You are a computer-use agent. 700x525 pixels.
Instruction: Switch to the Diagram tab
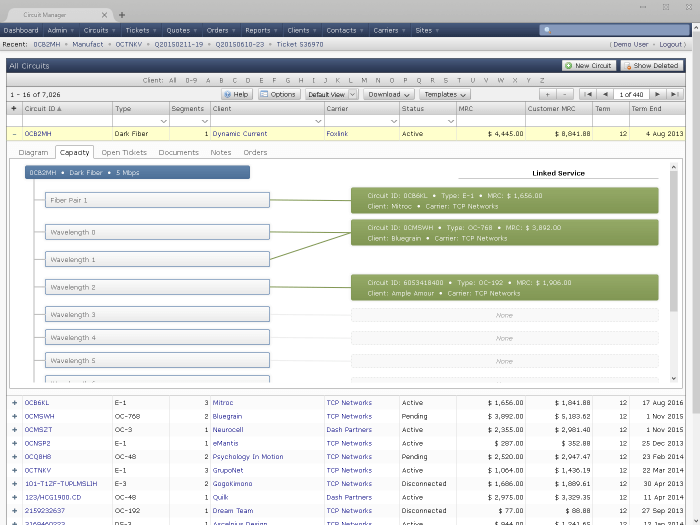pyautogui.click(x=33, y=152)
